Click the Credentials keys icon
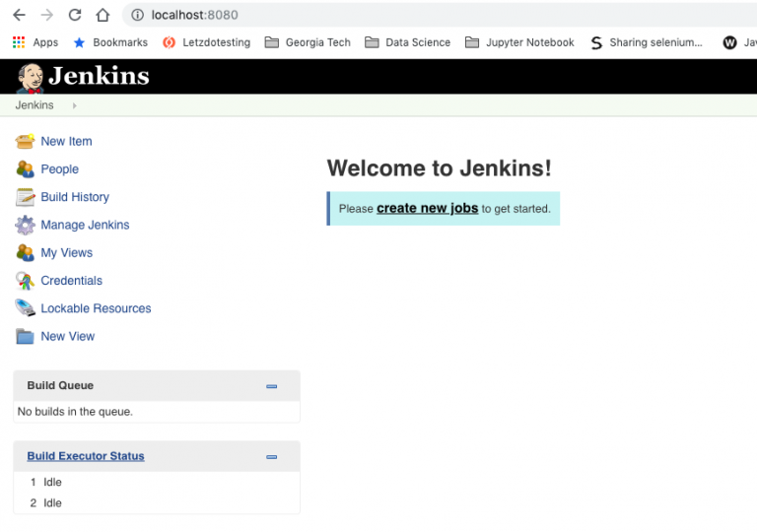757x532 pixels. tap(25, 281)
